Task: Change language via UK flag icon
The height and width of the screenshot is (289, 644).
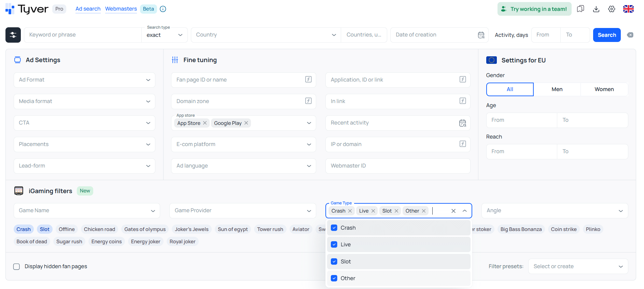Action: pos(628,9)
